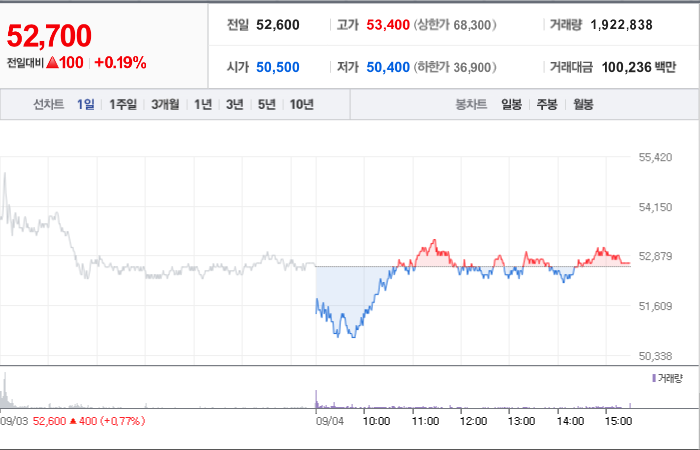Image resolution: width=700 pixels, height=450 pixels.
Task: Click the 50,338 y-axis label
Action: point(655,356)
